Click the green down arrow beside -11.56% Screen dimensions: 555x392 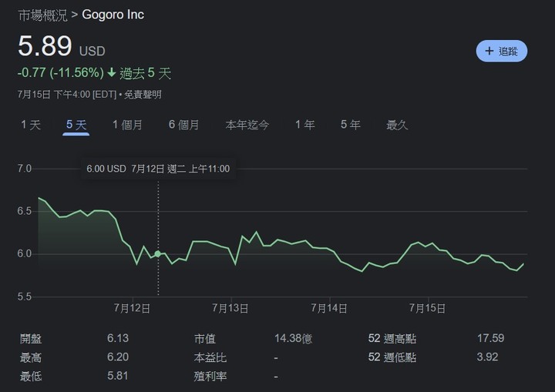[112, 73]
